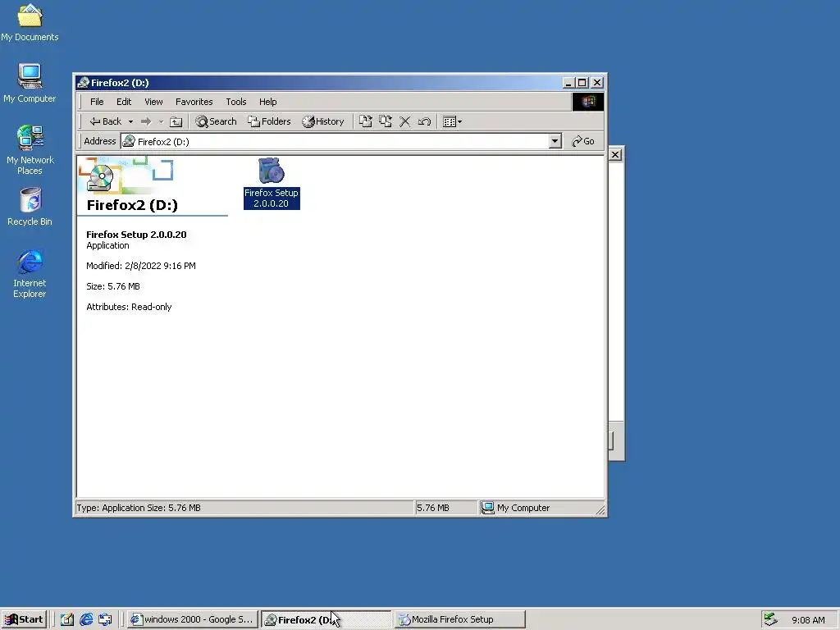Launch Internet Explorer from quick launch

pyautogui.click(x=85, y=619)
